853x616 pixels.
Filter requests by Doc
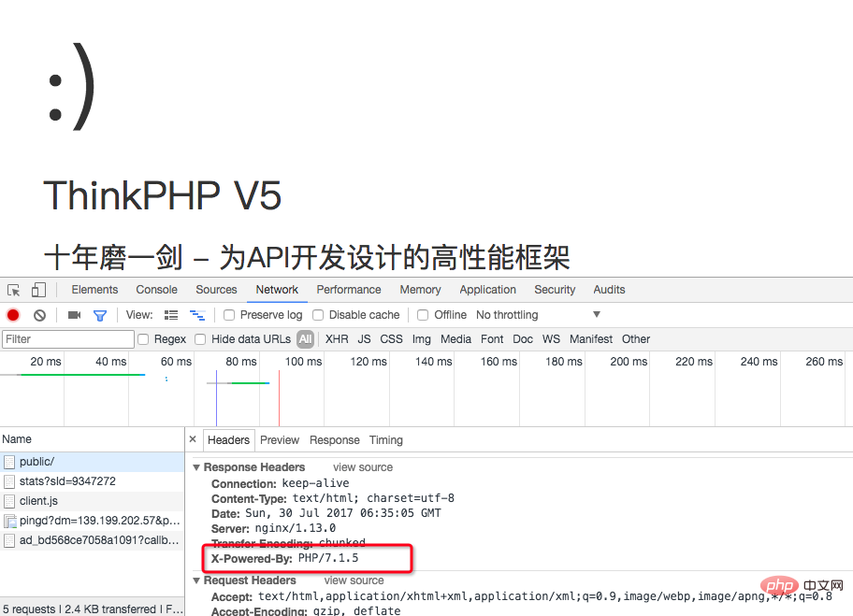[523, 339]
